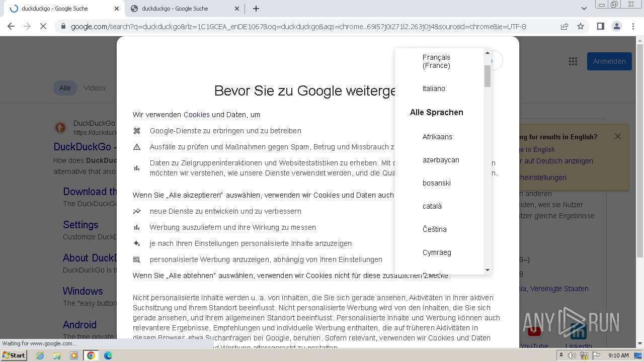Open the Windows sitelink result
The image size is (644, 362).
(x=83, y=291)
